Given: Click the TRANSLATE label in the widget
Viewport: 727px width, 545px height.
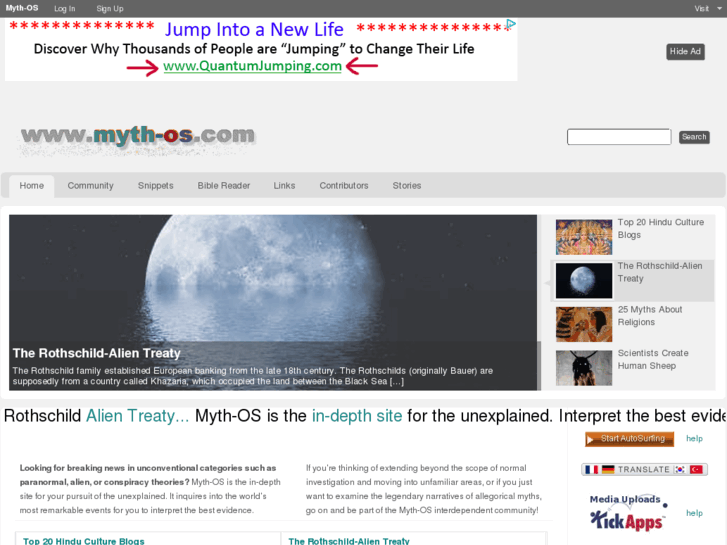Looking at the screenshot, I should click(x=644, y=469).
